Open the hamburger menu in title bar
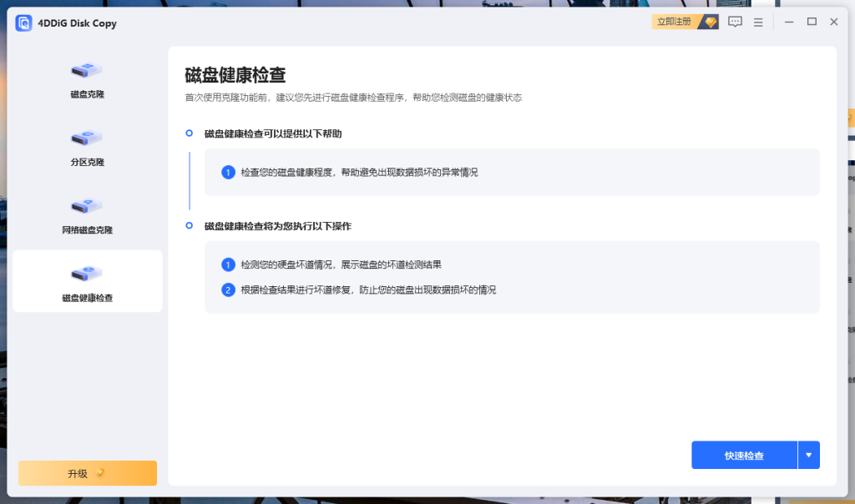The image size is (855, 504). [758, 23]
